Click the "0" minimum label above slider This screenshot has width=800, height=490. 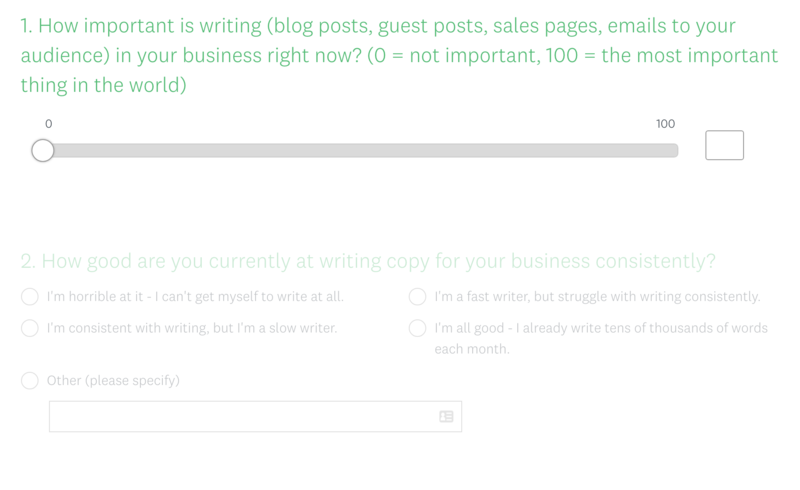(48, 124)
